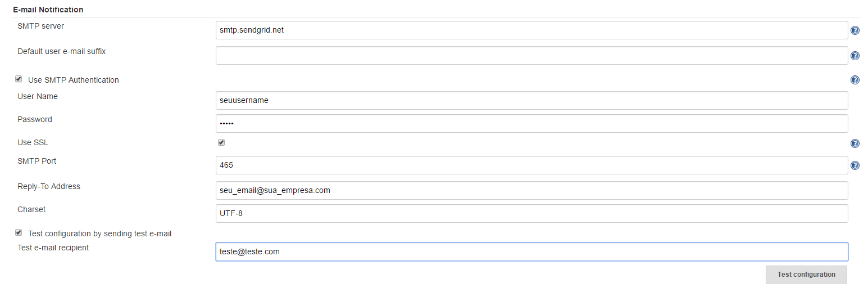Click the Charset field containing UTF-8
This screenshot has height=292, width=868.
(531, 214)
